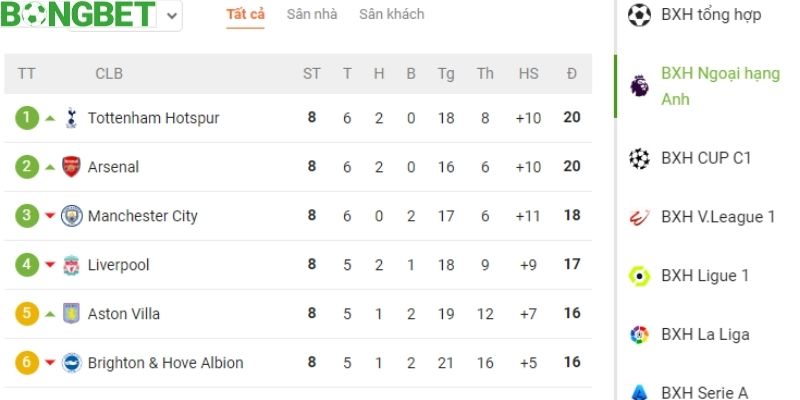The width and height of the screenshot is (800, 400).
Task: Click the La Liga logo icon
Action: tap(639, 335)
